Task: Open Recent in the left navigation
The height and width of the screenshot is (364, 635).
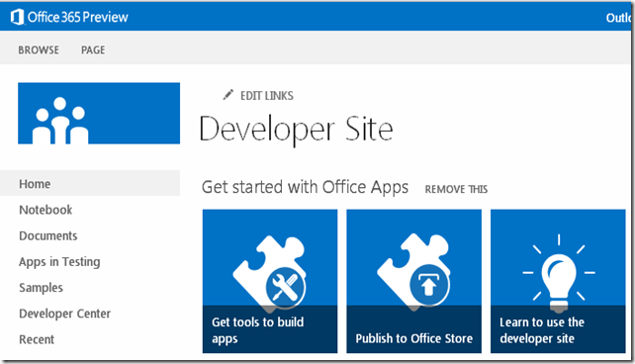Action: (x=37, y=339)
